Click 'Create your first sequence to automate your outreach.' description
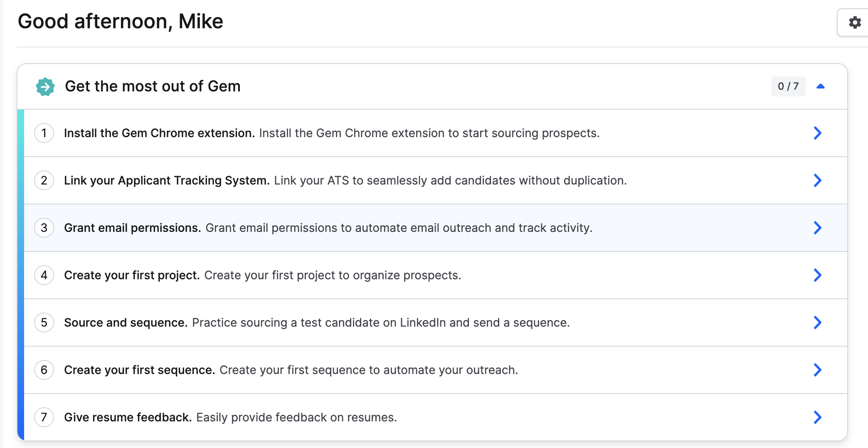Viewport: 868px width, 448px height. click(x=369, y=370)
